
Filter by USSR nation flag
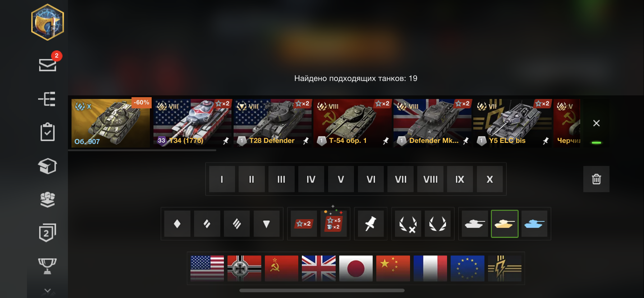[281, 268]
